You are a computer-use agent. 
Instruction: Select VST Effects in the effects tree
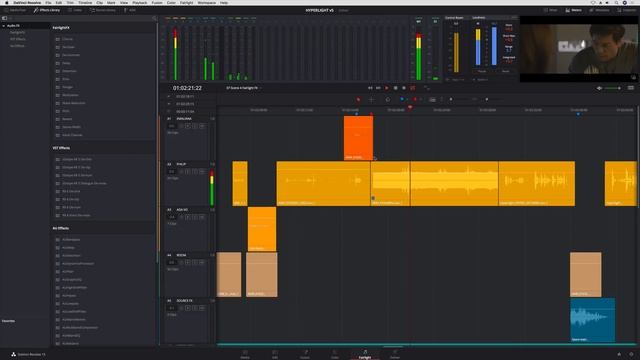[x=18, y=39]
